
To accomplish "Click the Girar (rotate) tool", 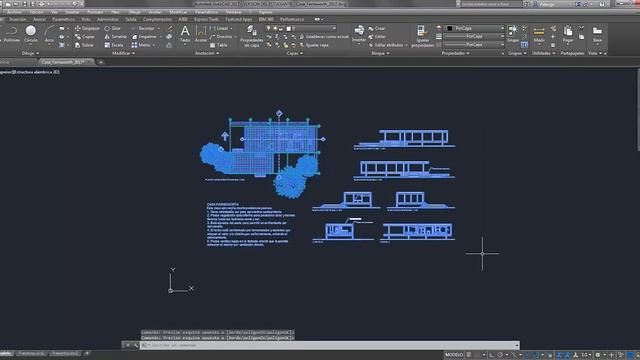I will [x=112, y=28].
